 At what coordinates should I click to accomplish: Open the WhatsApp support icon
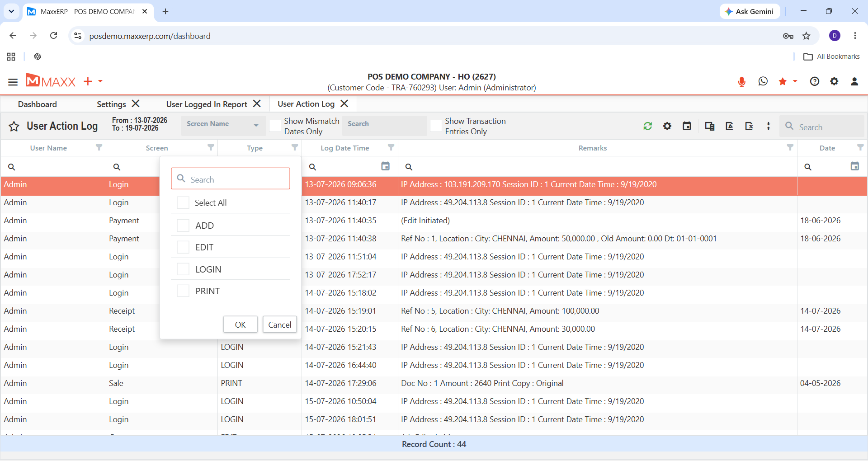coord(763,81)
